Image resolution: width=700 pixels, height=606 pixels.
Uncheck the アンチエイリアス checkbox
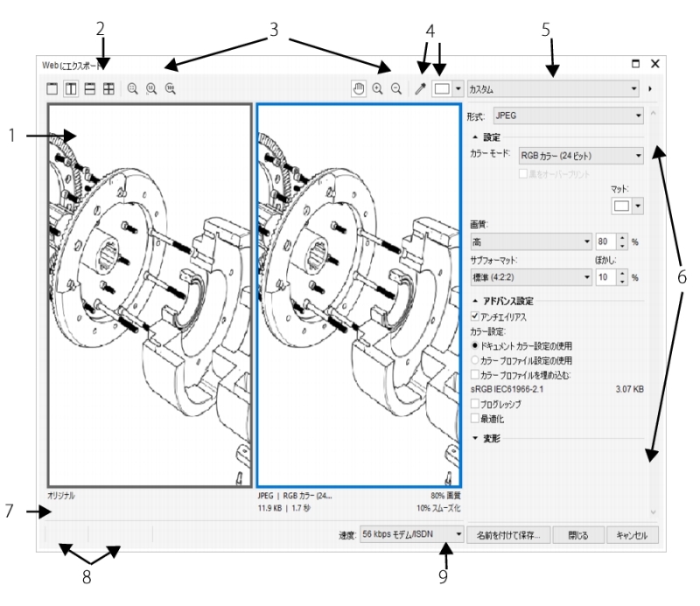coord(475,316)
